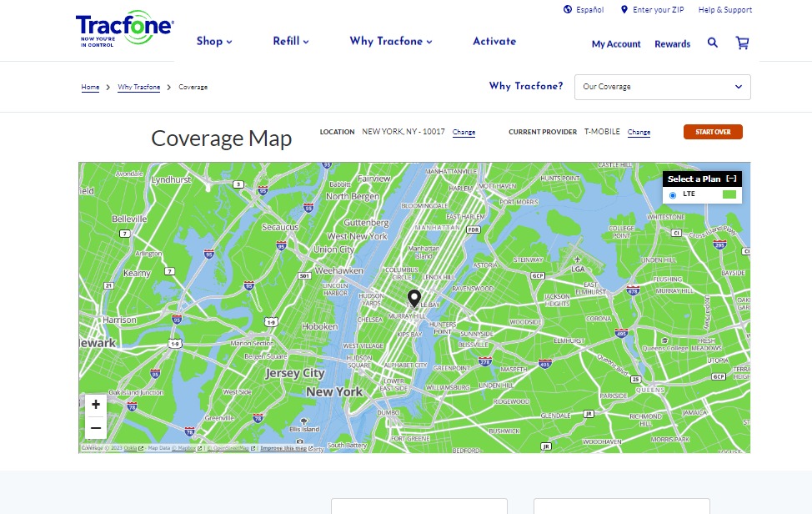Click the Kearny map label

(137, 273)
